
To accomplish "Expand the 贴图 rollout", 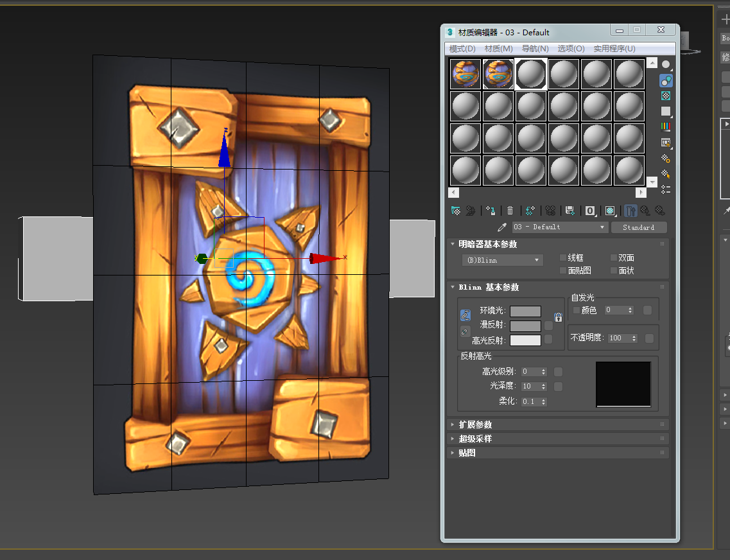I will (x=558, y=453).
